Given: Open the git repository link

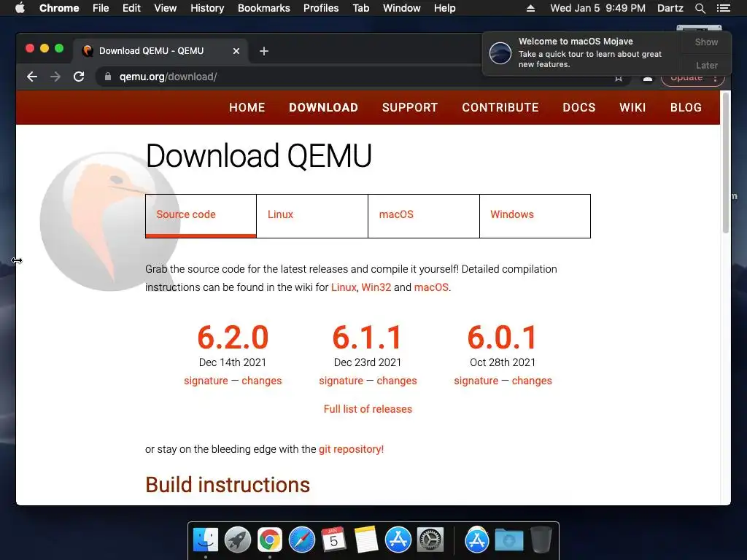Looking at the screenshot, I should pyautogui.click(x=351, y=449).
